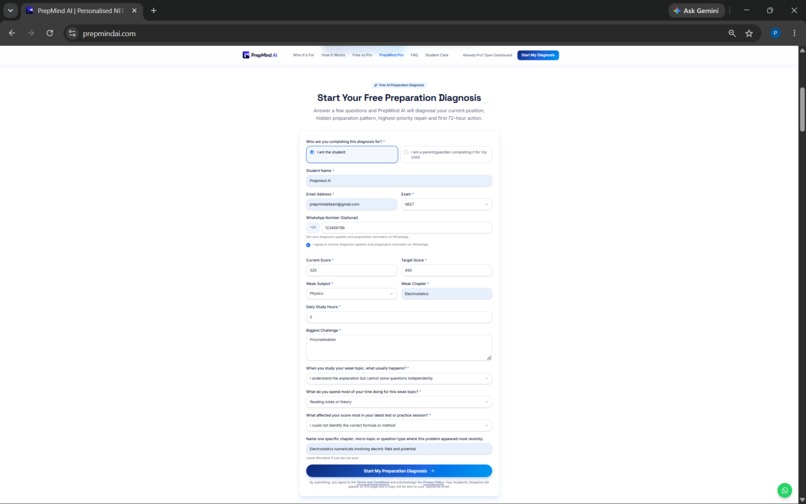The image size is (806, 504).
Task: Select the parent/guardian option
Action: (x=446, y=154)
